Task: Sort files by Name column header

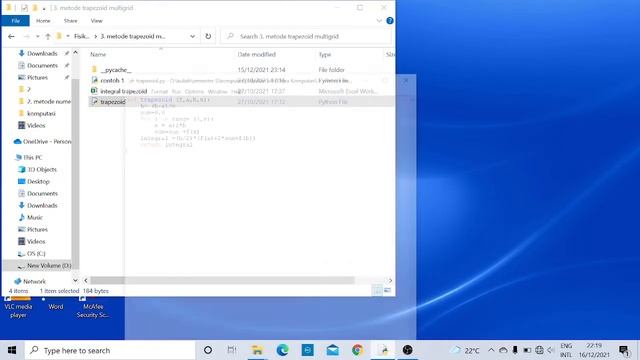Action: [98, 54]
